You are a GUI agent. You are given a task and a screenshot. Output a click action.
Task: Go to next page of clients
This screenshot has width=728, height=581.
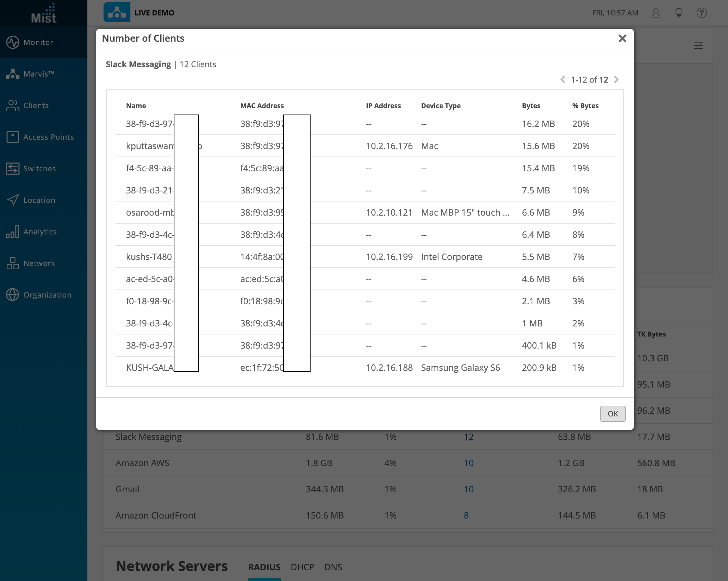pos(616,80)
